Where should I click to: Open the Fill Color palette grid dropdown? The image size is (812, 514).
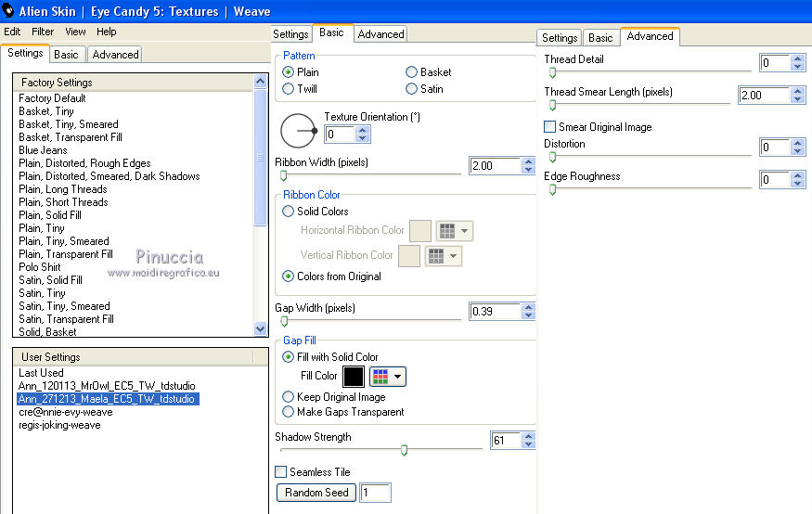(387, 377)
